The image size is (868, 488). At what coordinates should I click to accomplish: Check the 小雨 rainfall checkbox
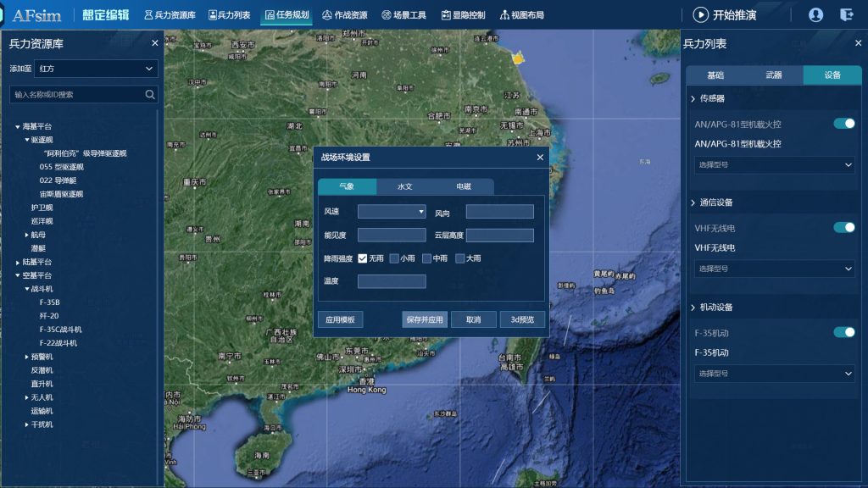pos(394,258)
